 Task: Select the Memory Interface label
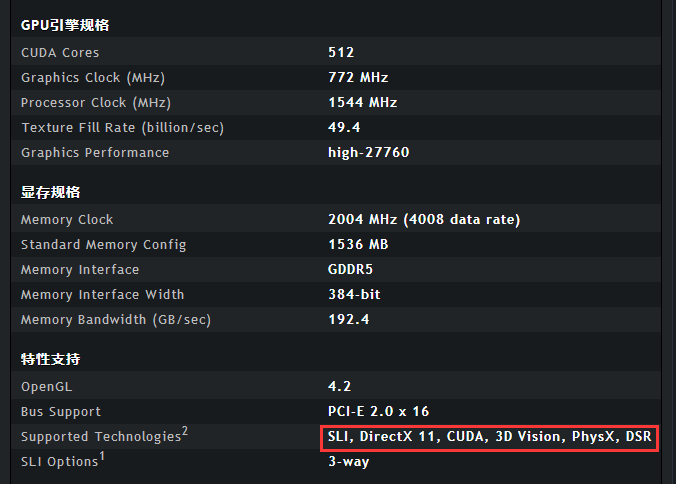point(80,269)
